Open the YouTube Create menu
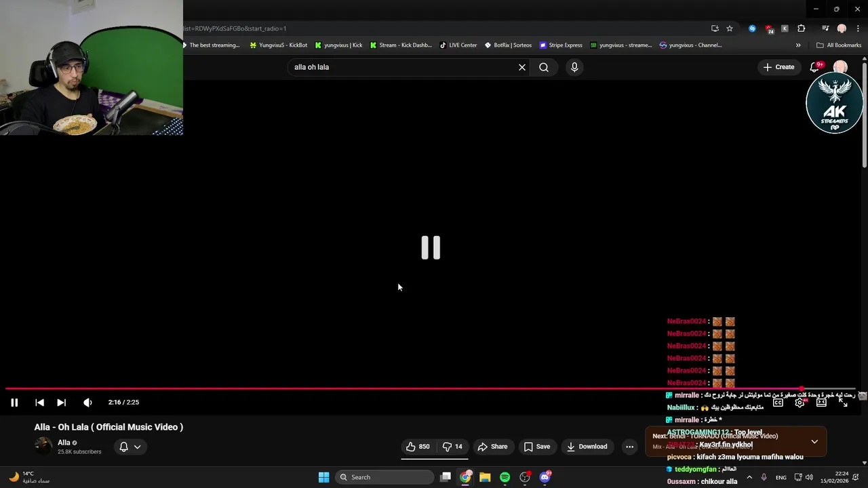The height and width of the screenshot is (488, 868). [778, 67]
